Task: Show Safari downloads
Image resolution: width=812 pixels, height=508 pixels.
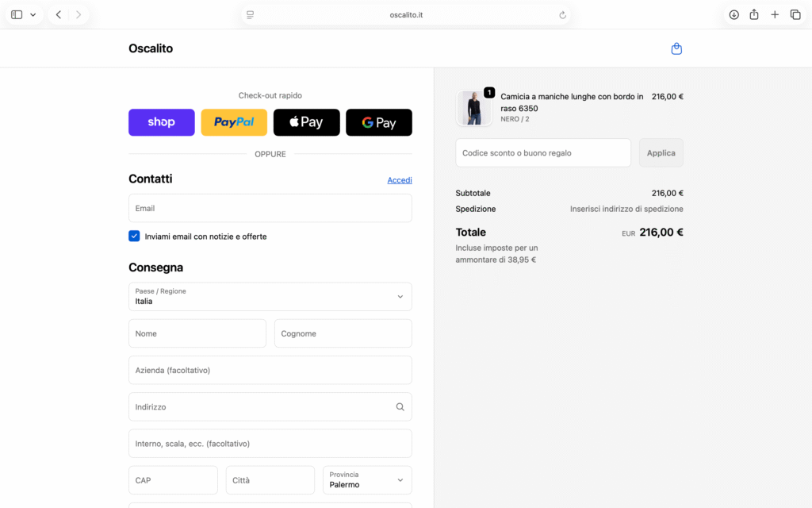Action: [x=733, y=14]
